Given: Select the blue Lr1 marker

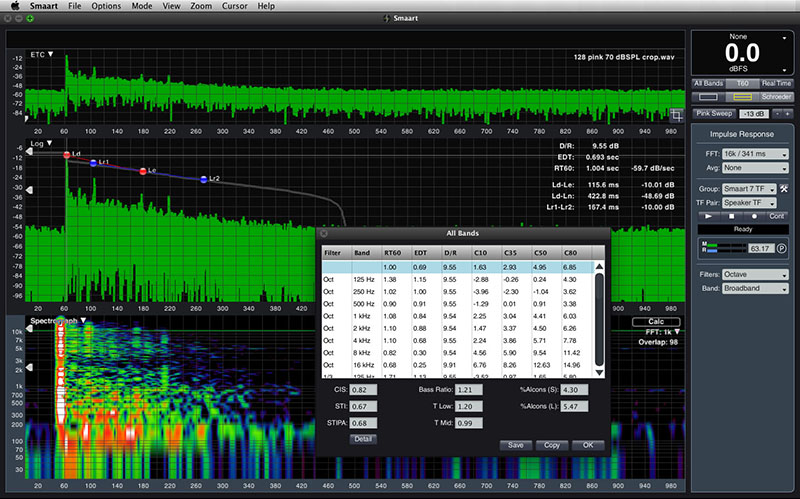Looking at the screenshot, I should 93,163.
